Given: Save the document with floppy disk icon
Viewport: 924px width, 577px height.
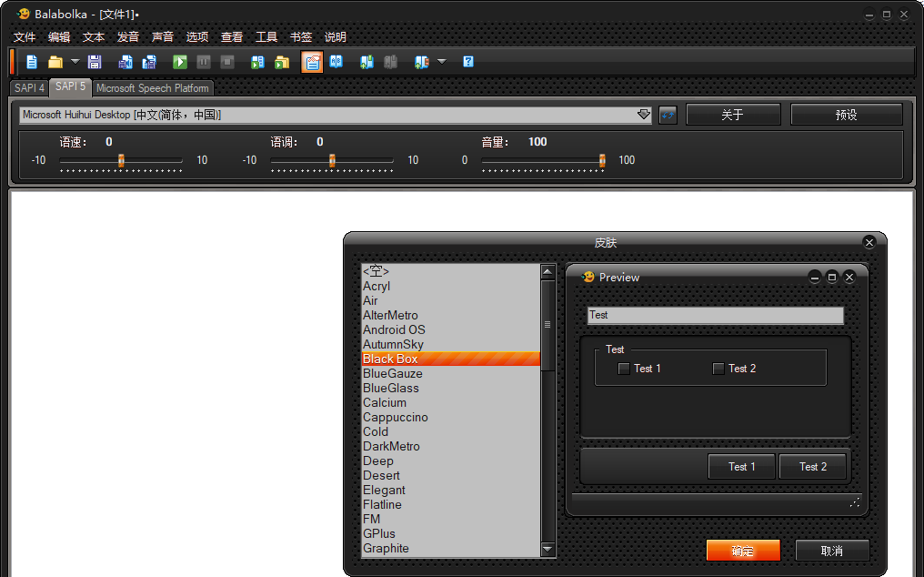Looking at the screenshot, I should click(95, 61).
